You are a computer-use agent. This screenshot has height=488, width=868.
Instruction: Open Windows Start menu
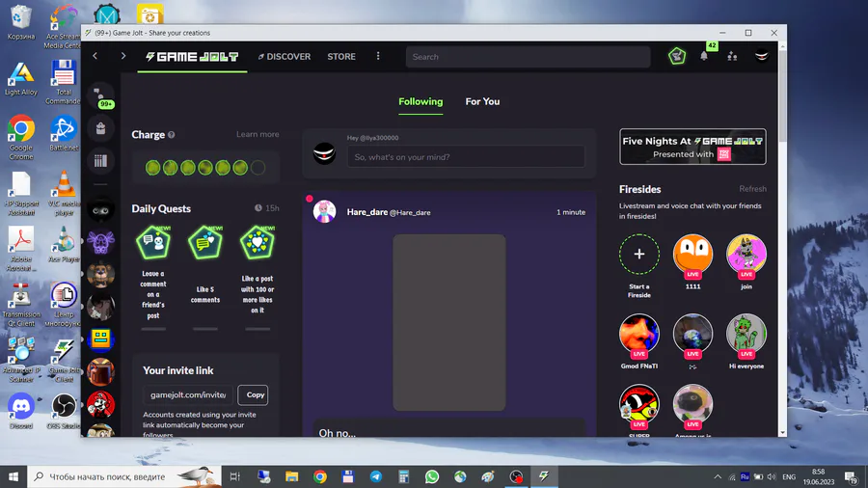14,476
